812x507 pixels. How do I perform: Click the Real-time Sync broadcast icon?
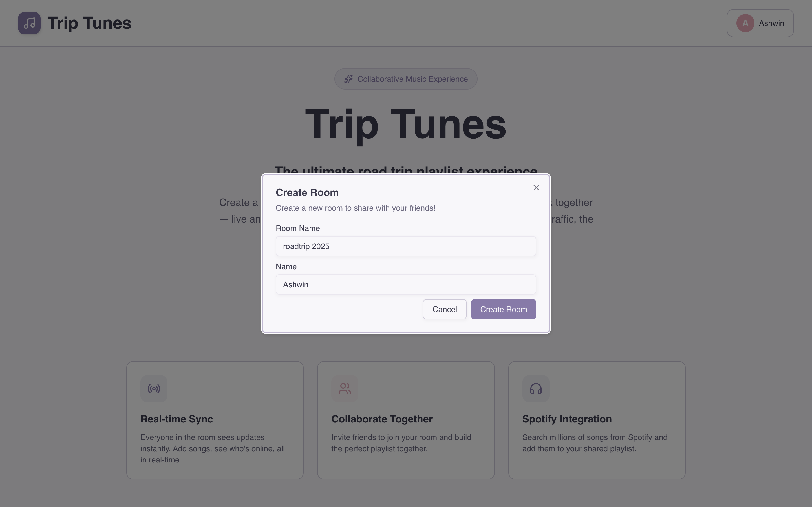pyautogui.click(x=154, y=389)
